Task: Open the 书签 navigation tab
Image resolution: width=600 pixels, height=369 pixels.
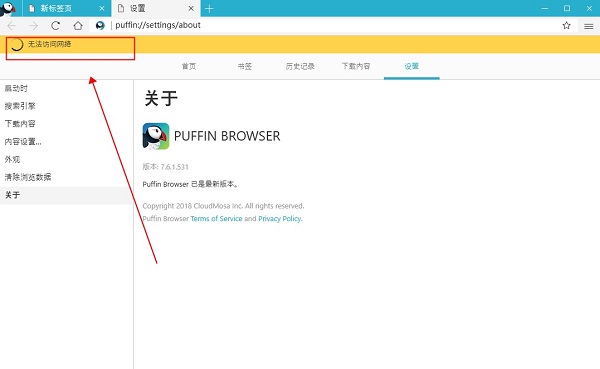Action: click(245, 66)
